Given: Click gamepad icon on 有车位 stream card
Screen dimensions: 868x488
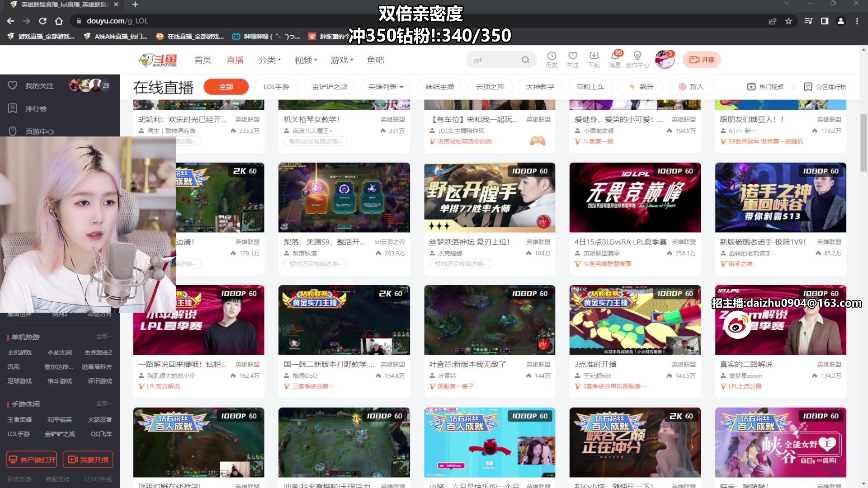Looking at the screenshot, I should tap(538, 141).
